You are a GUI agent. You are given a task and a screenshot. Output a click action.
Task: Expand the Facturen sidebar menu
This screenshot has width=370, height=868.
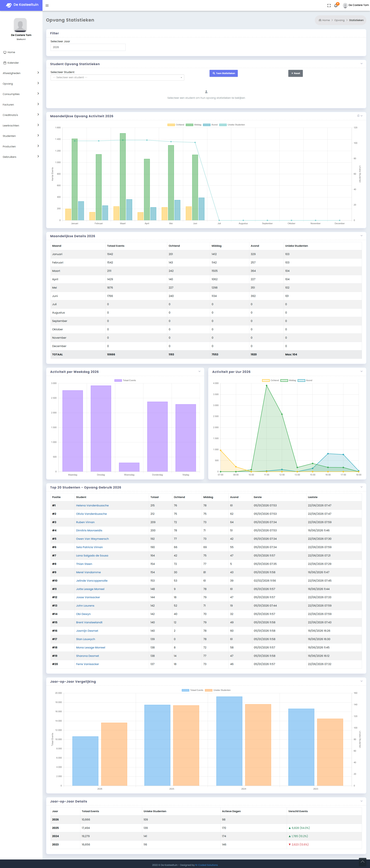pos(21,105)
